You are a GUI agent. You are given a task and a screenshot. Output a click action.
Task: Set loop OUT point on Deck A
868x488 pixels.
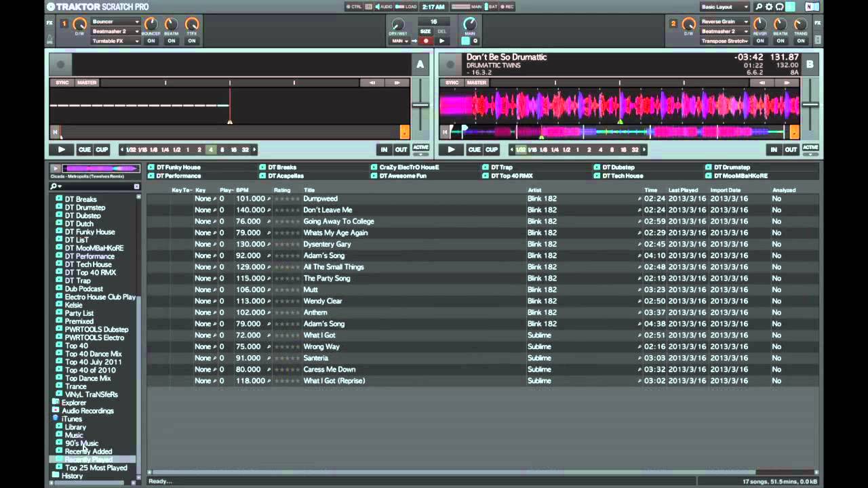click(401, 150)
